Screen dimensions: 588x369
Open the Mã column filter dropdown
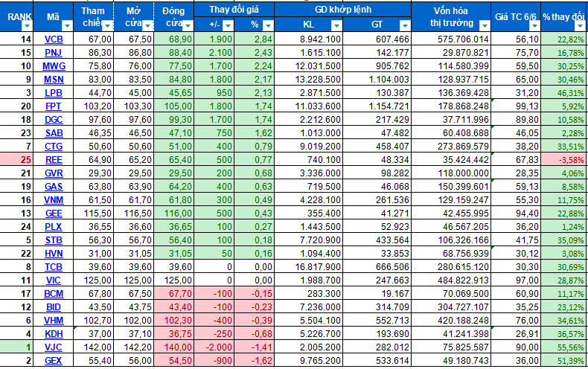pyautogui.click(x=67, y=25)
